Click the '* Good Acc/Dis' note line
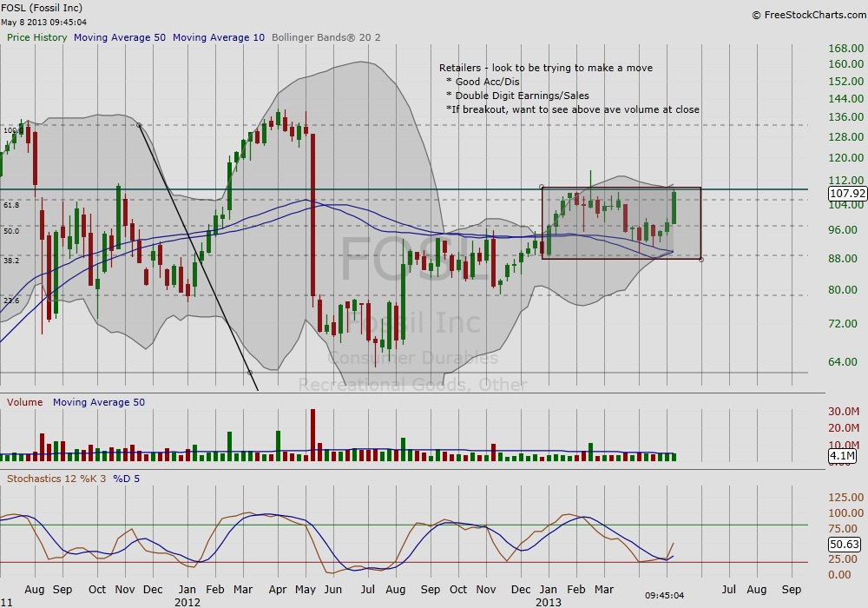 click(x=482, y=82)
